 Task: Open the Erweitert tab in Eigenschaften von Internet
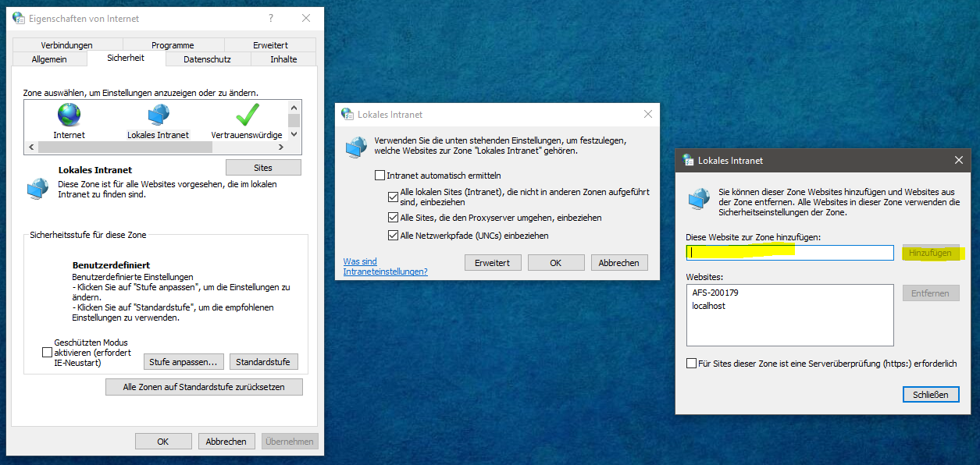pos(270,45)
